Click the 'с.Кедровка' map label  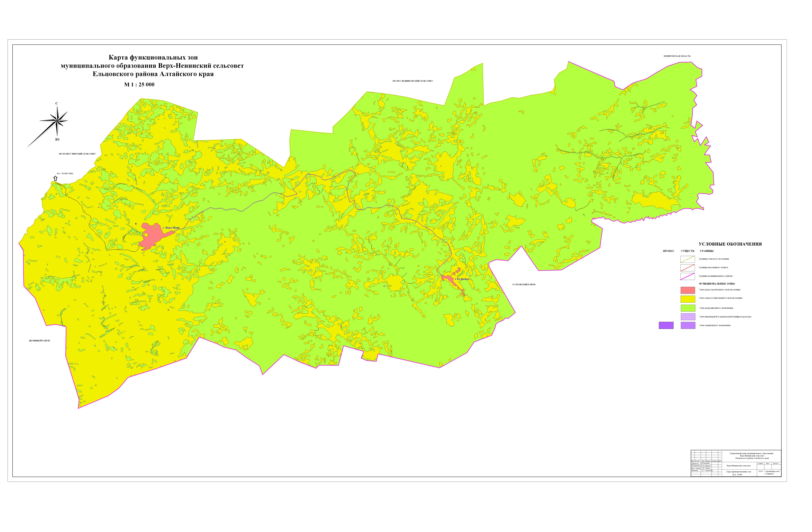(x=462, y=279)
